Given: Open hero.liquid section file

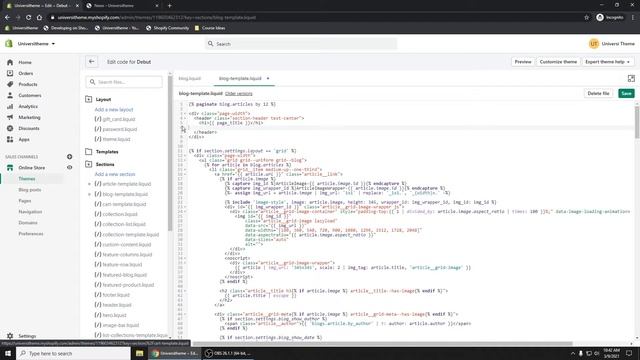Looking at the screenshot, I should click(114, 315).
